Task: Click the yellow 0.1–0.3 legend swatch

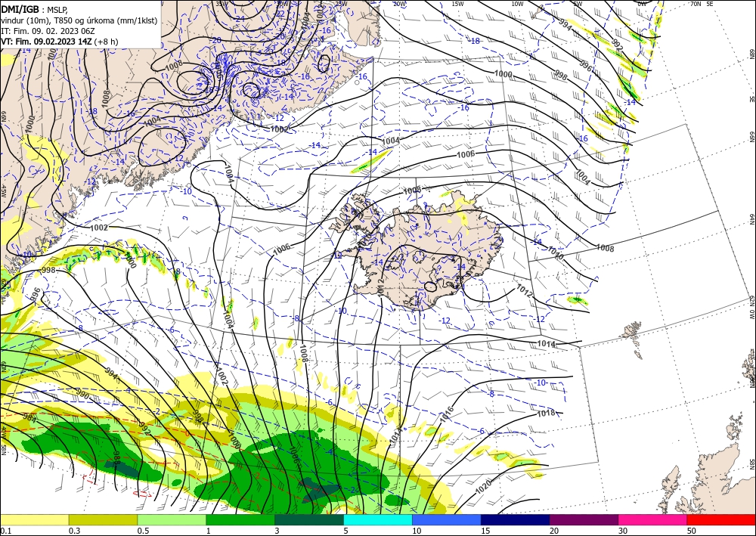Action: pyautogui.click(x=34, y=519)
